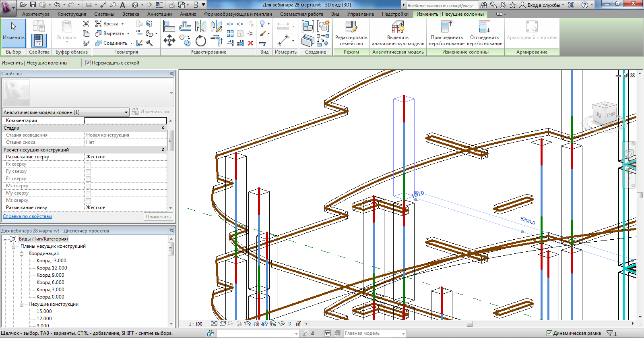Activate the Copy tool in Редактирование
This screenshot has height=338, width=644.
coord(185,41)
